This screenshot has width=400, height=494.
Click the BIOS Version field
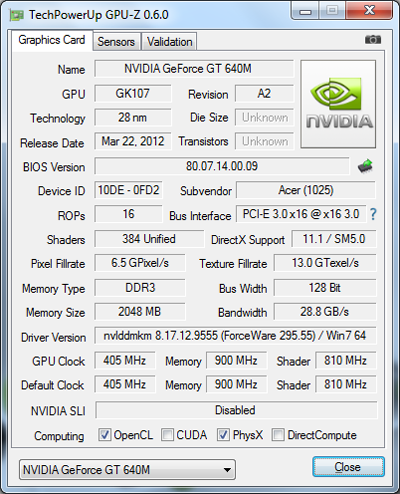coord(222,166)
